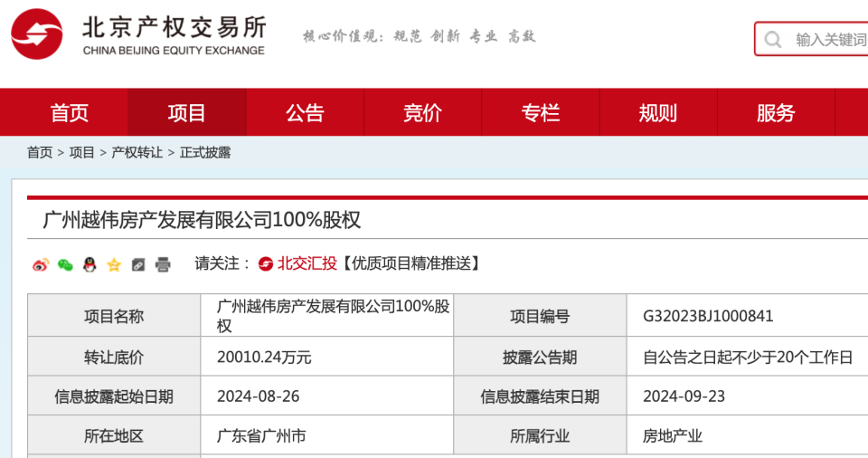Share to QQ penguin icon
The height and width of the screenshot is (458, 868).
tap(90, 264)
